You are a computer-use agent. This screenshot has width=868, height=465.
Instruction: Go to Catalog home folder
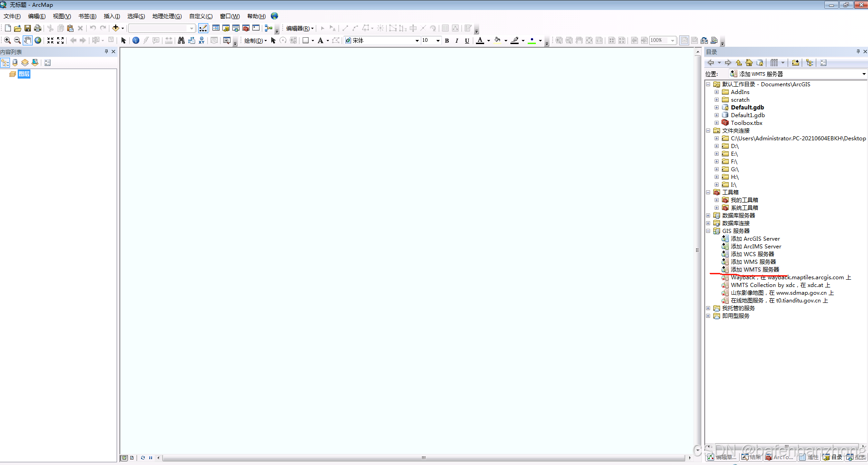coord(749,63)
